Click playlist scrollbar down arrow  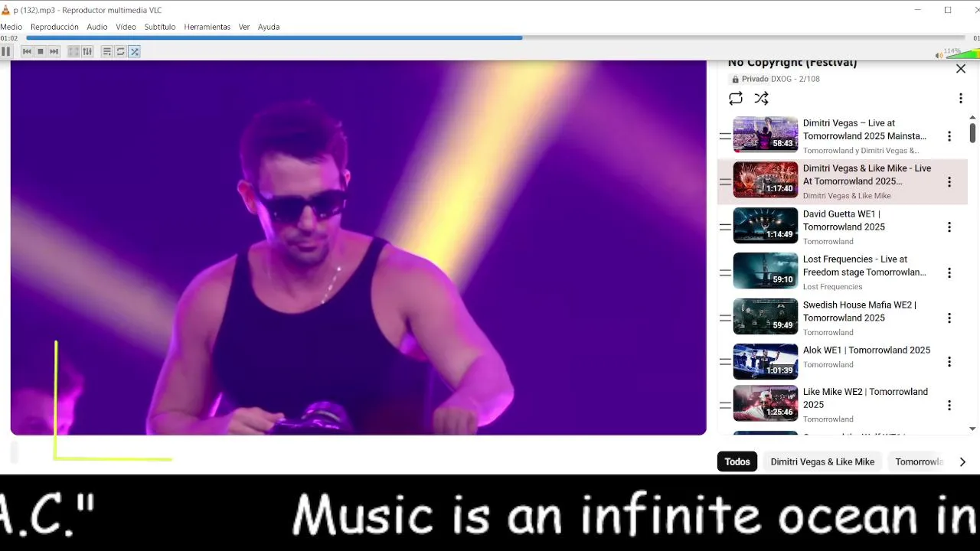pyautogui.click(x=972, y=429)
